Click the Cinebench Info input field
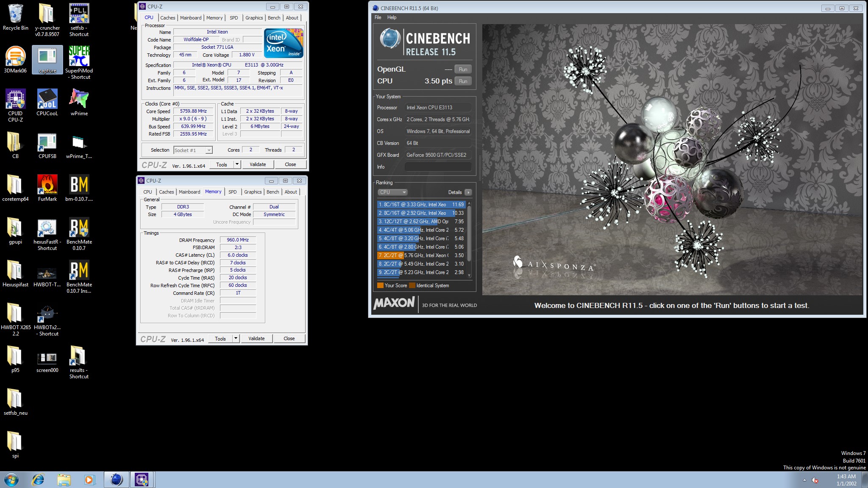 point(438,167)
